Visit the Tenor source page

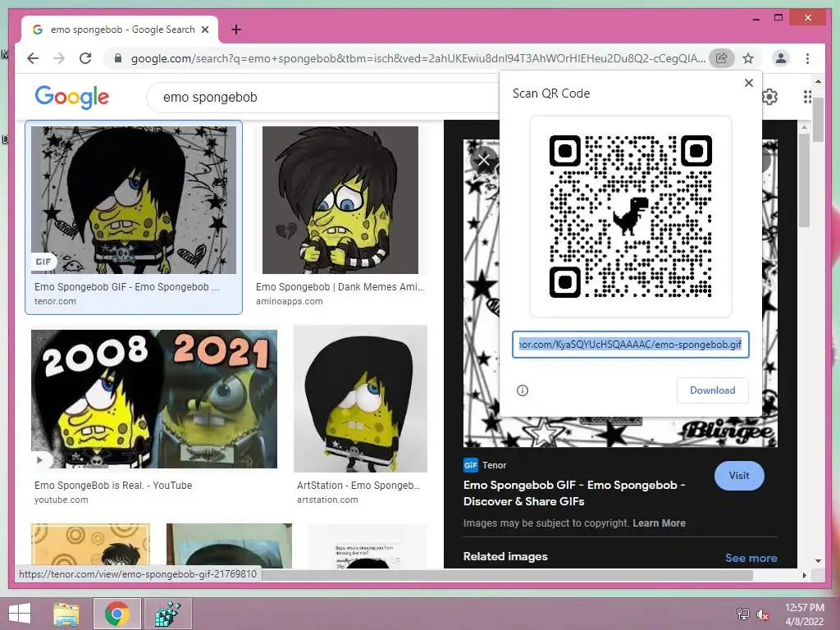pyautogui.click(x=739, y=476)
